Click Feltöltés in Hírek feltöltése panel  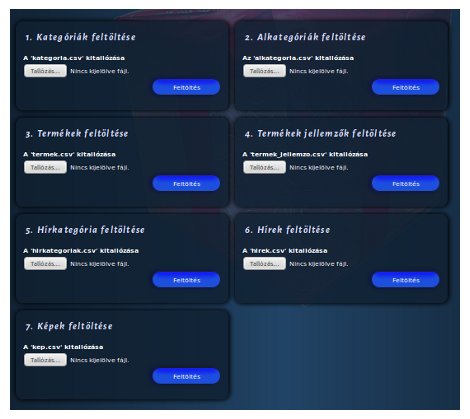(x=406, y=280)
